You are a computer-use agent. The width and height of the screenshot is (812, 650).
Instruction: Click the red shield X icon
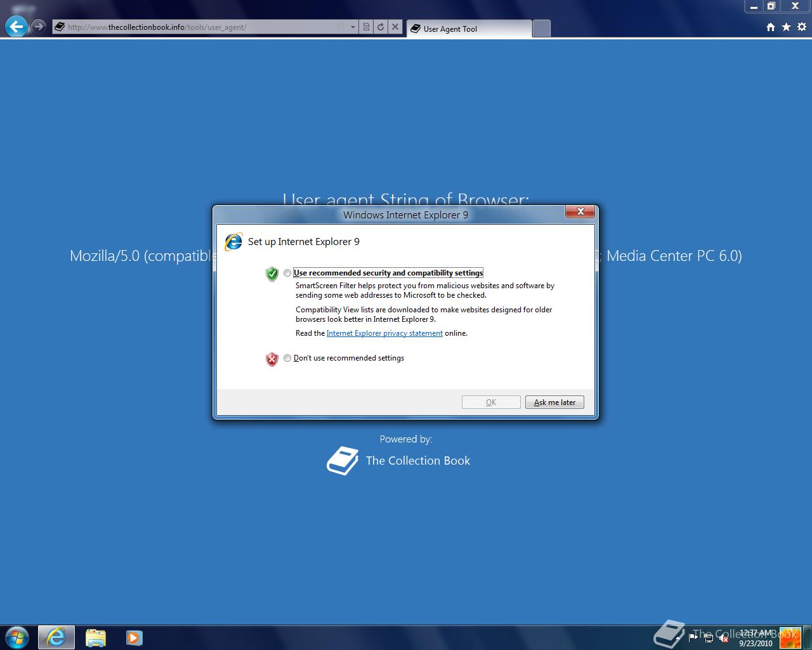[x=272, y=359]
